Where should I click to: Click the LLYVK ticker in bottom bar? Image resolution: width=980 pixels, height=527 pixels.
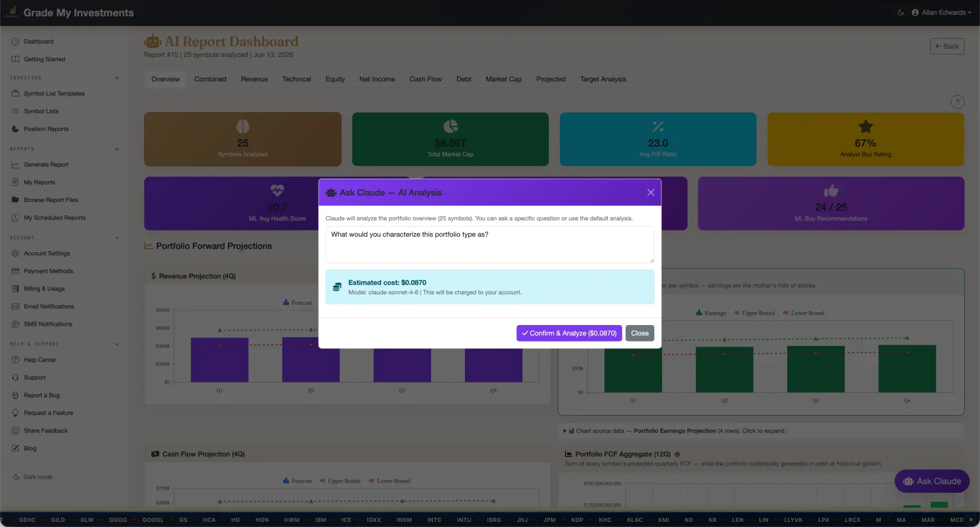[x=793, y=520]
